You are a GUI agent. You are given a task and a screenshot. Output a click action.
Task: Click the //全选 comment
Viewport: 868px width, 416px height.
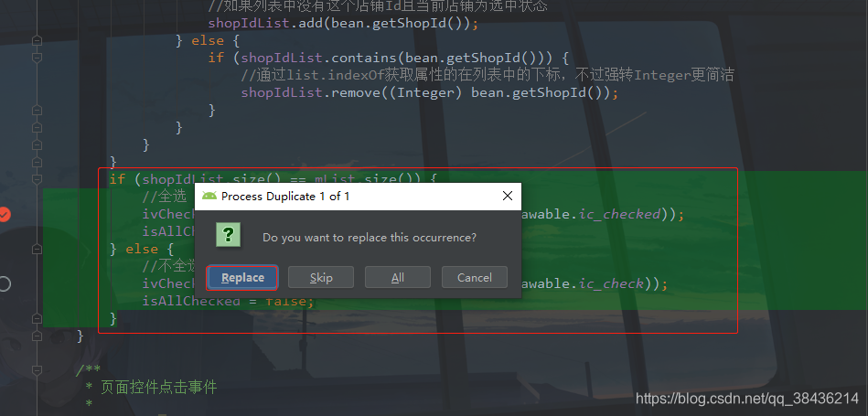[x=164, y=197]
